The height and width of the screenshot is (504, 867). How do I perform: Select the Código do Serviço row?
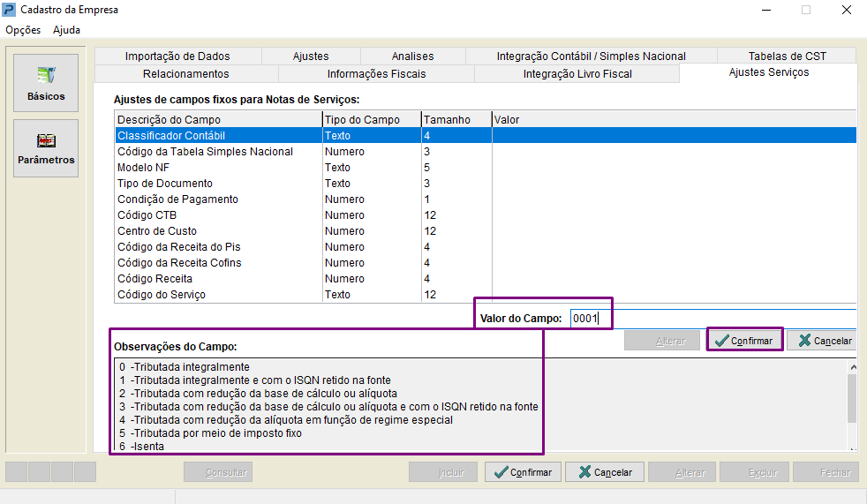[x=486, y=295]
